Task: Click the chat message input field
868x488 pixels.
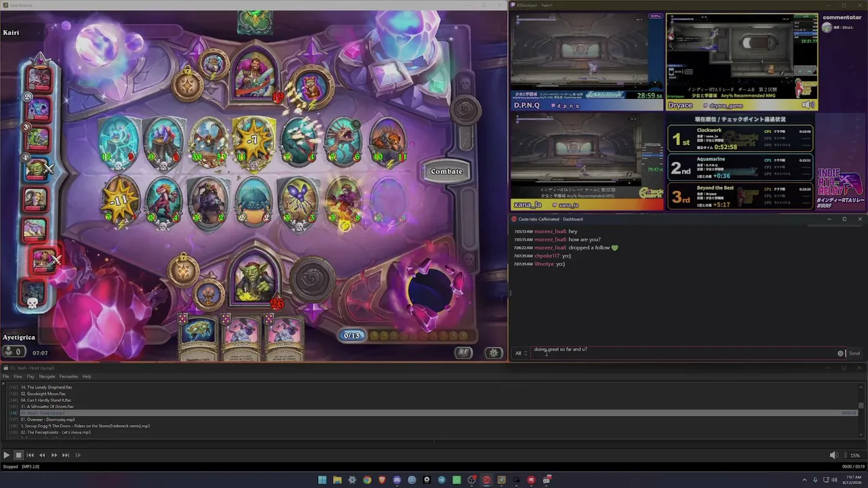Action: pos(684,352)
